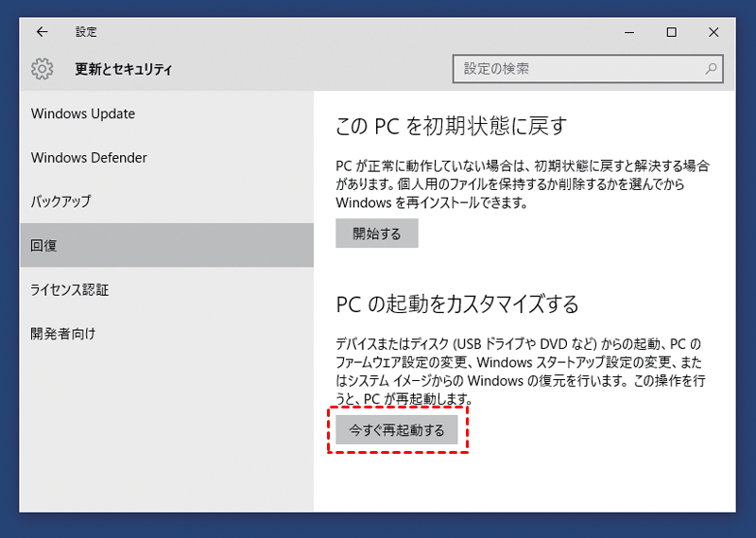Select Windows Defender in the sidebar

[x=89, y=157]
